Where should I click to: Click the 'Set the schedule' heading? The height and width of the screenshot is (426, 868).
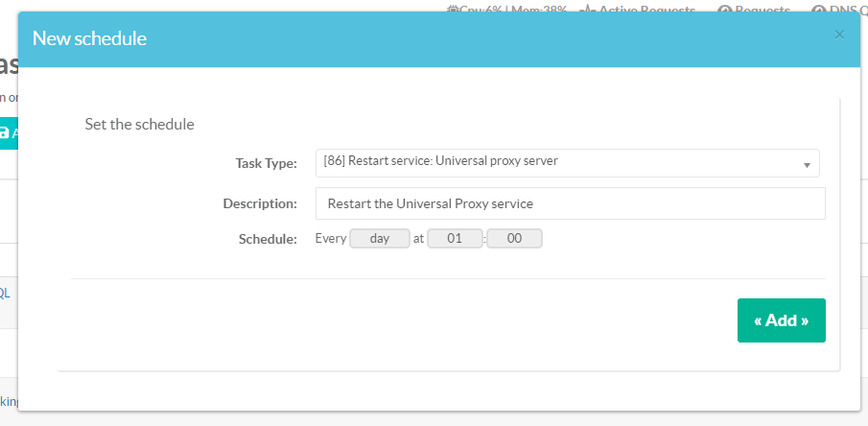click(139, 125)
